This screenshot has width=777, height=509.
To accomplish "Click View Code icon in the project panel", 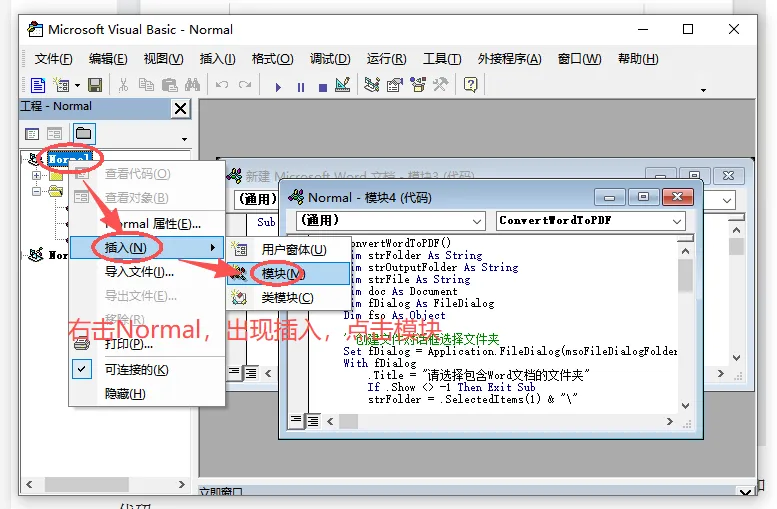I will coord(32,134).
